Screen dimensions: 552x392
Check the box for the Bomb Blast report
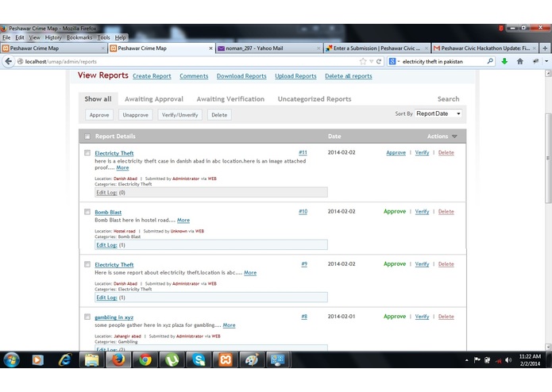(x=87, y=212)
